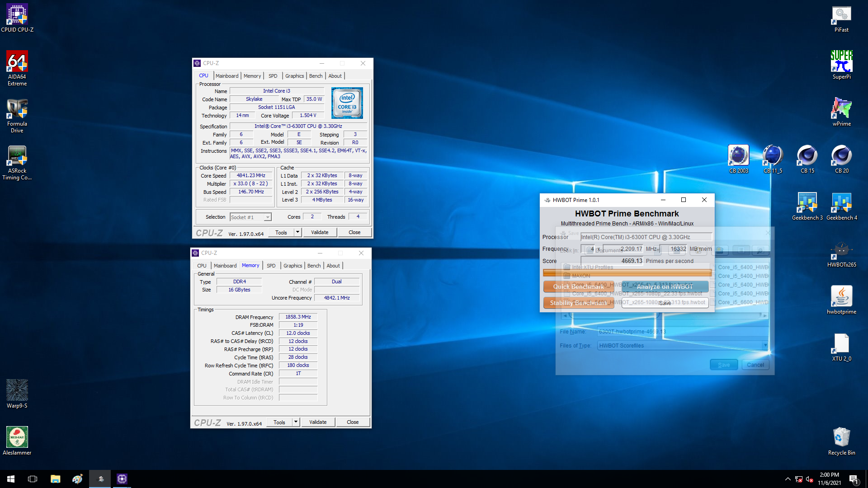This screenshot has width=868, height=488.
Task: Open the Bench tab in the upper CPU-Z window
Action: pos(316,76)
